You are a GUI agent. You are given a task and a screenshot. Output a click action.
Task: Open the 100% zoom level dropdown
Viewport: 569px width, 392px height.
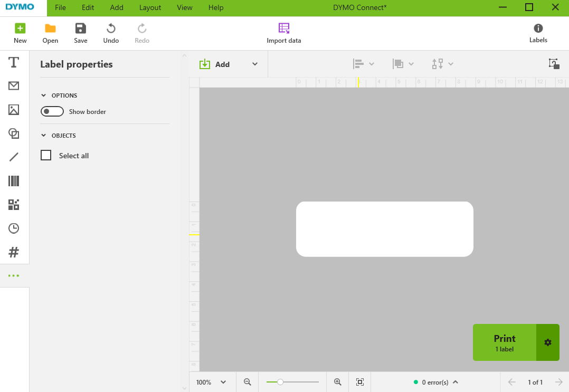pyautogui.click(x=211, y=382)
